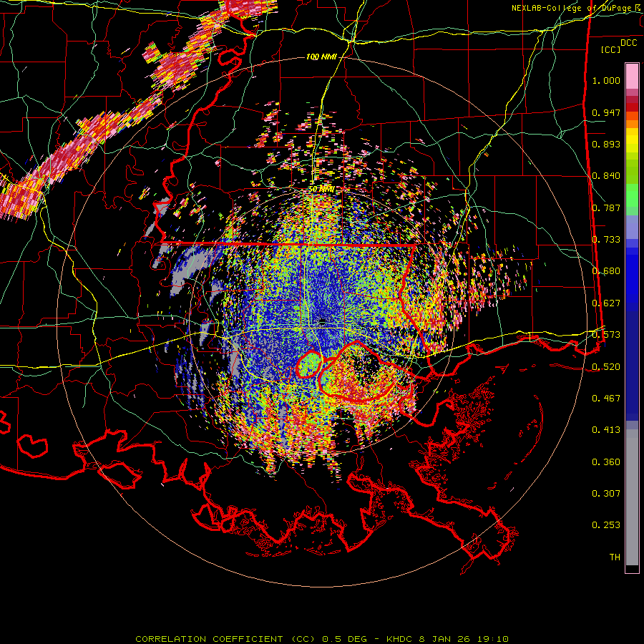Viewport: 644px width, 644px height.
Task: Click the 100 NMI range ring label
Action: click(321, 57)
